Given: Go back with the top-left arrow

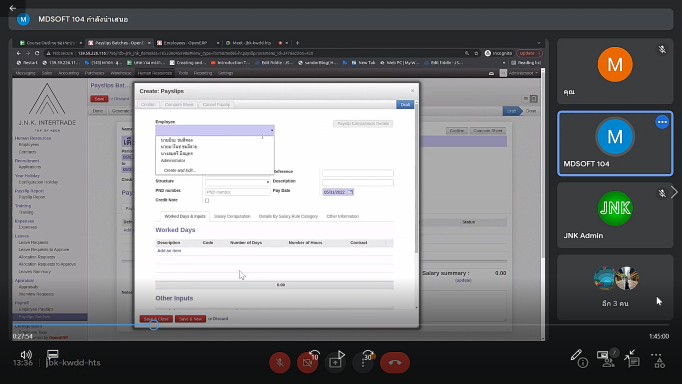Looking at the screenshot, I should 13,8.
